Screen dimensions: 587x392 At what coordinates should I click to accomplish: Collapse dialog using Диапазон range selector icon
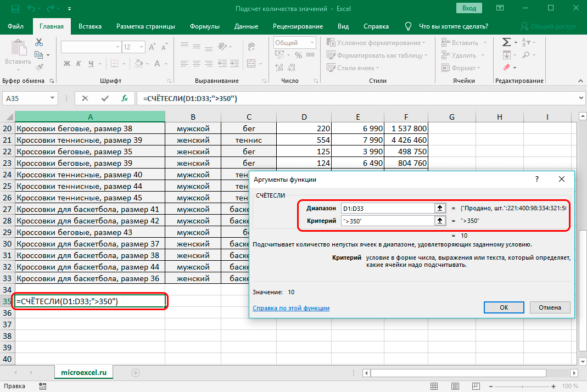point(440,208)
